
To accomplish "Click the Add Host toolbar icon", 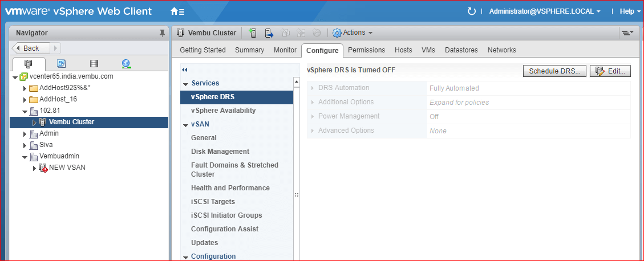I will pyautogui.click(x=253, y=33).
